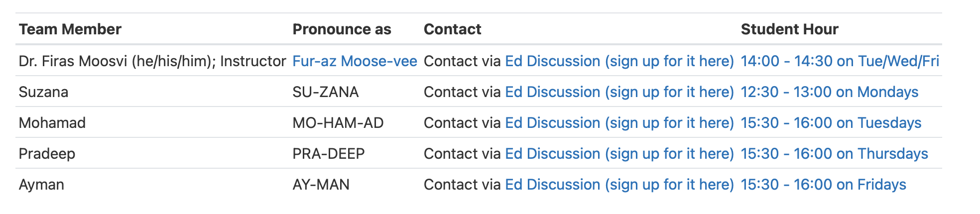980x214 pixels.
Task: Open the Fur-az Moose-vee pronunciation link
Action: pos(355,61)
